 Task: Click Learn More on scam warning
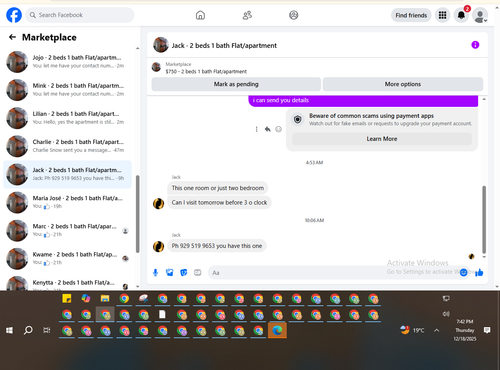tap(382, 139)
